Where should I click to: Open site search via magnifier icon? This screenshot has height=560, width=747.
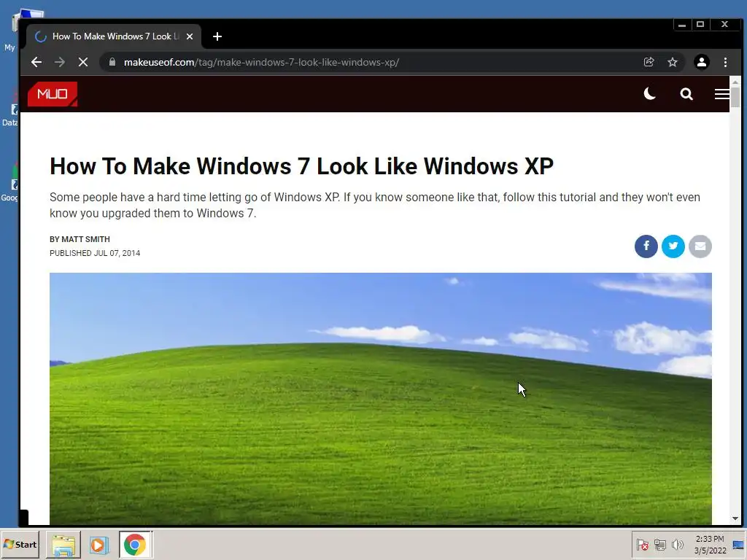pyautogui.click(x=686, y=94)
